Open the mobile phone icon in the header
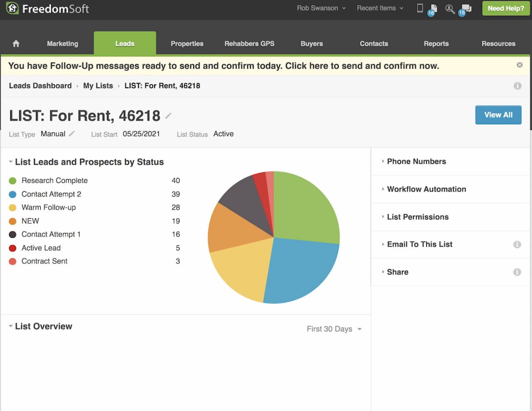This screenshot has width=532, height=411. [x=420, y=8]
